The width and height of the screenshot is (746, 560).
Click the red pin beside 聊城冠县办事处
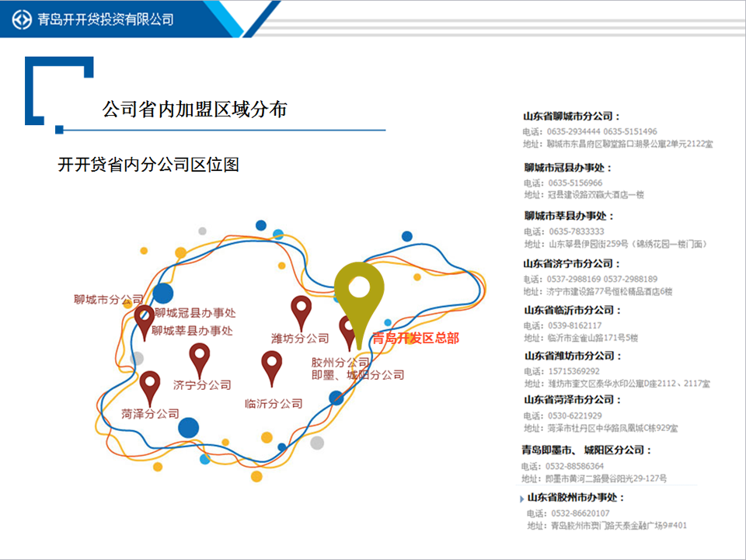point(145,322)
